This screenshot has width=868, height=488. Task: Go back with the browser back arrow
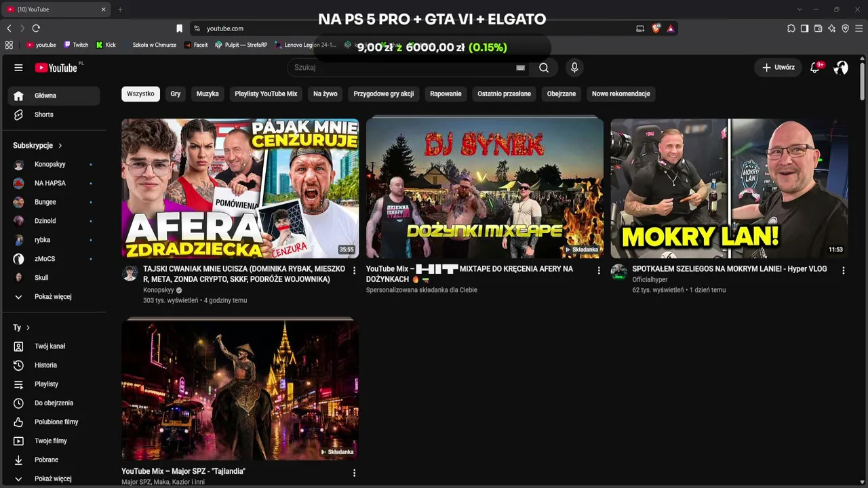(9, 28)
